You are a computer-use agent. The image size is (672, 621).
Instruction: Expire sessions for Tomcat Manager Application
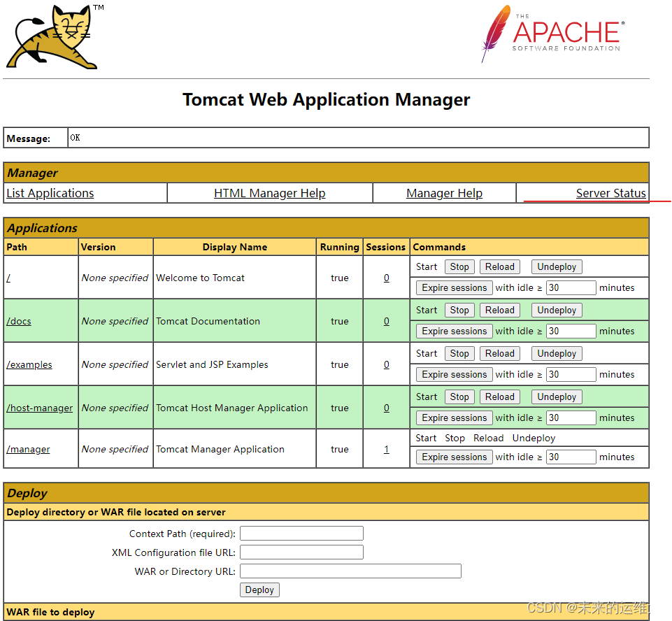455,457
